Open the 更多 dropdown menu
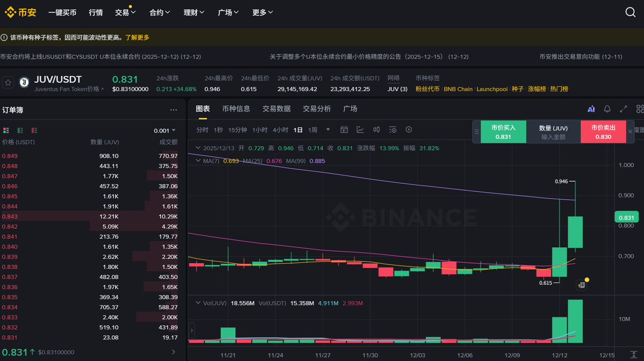 click(263, 12)
